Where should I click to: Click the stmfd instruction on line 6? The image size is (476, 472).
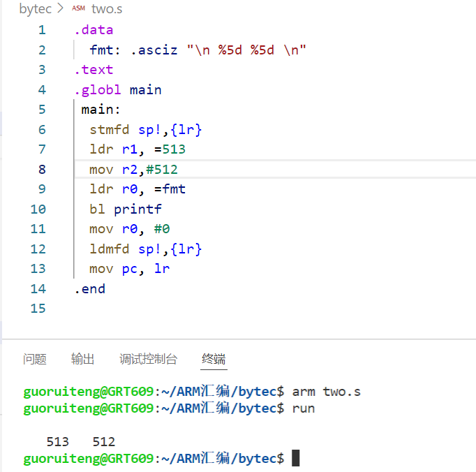[x=110, y=129]
